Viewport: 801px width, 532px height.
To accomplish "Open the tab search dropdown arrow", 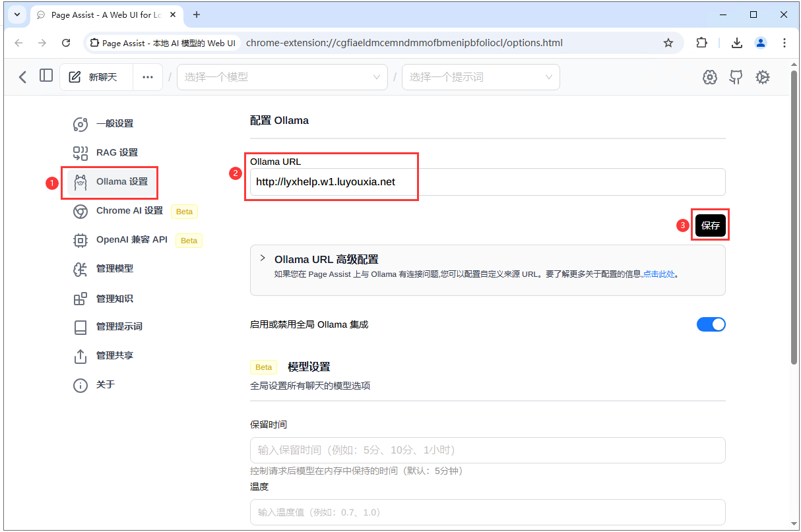I will click(x=16, y=15).
